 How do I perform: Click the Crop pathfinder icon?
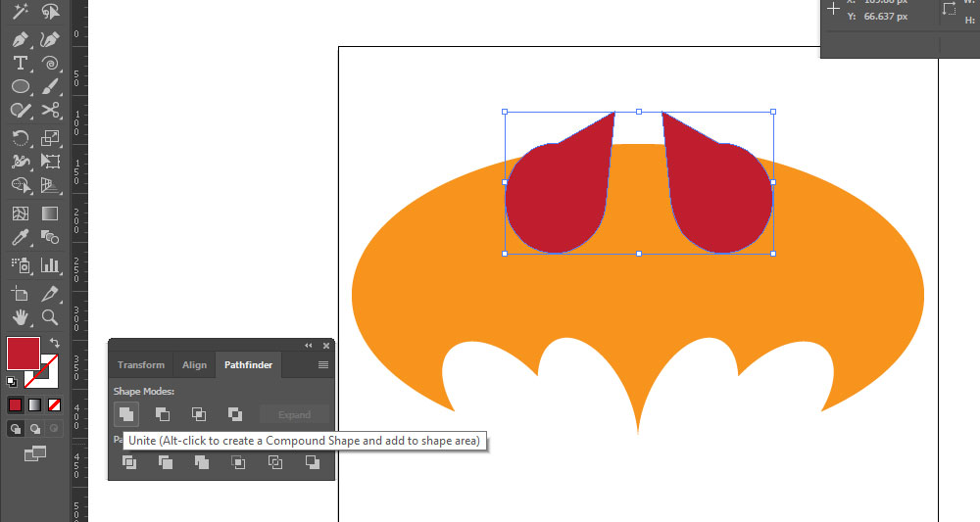click(238, 462)
